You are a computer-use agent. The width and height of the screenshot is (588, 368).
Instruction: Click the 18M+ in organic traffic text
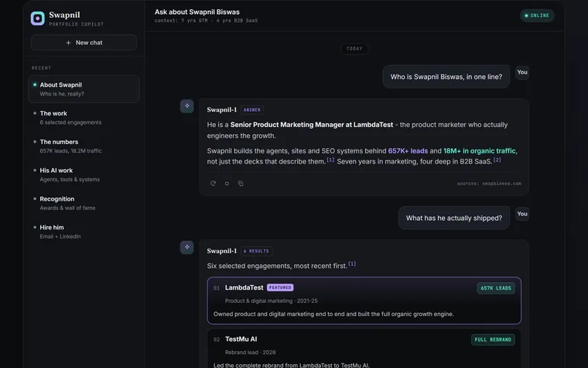pyautogui.click(x=479, y=150)
